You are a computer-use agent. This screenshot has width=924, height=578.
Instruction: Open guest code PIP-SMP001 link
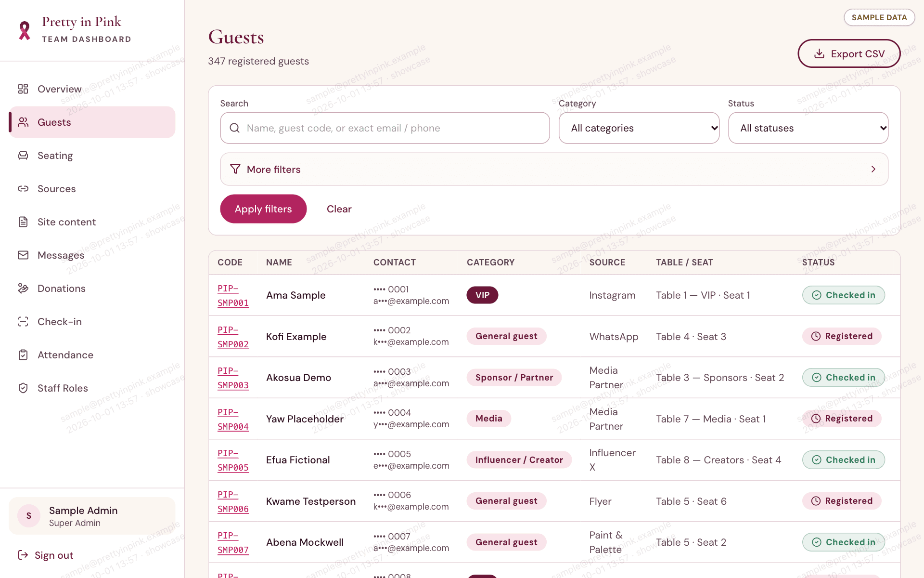(x=233, y=295)
